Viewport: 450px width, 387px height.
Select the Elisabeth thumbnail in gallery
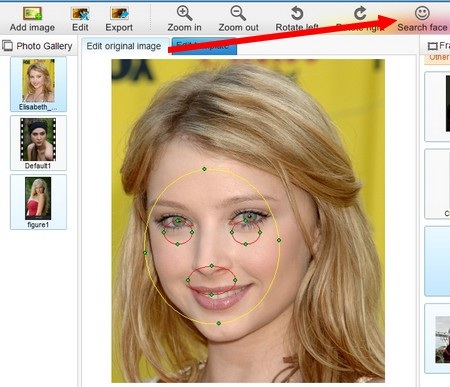[38, 81]
